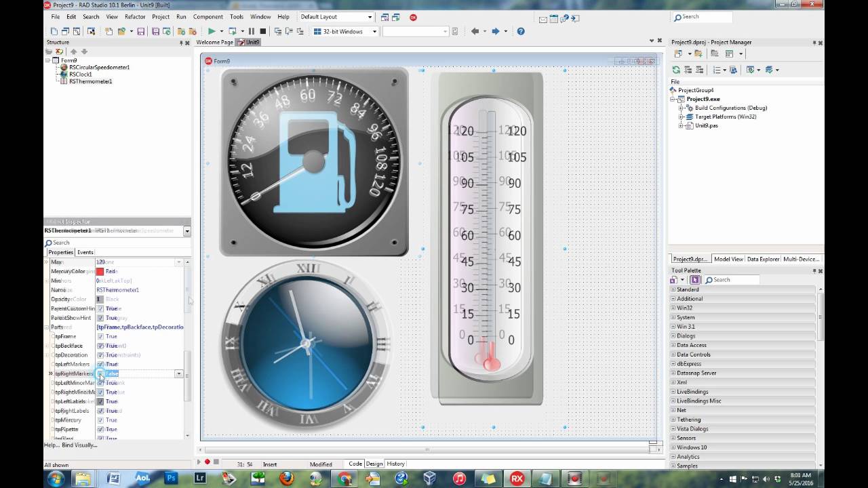Select RSClock1 in the Structure tree

[80, 75]
